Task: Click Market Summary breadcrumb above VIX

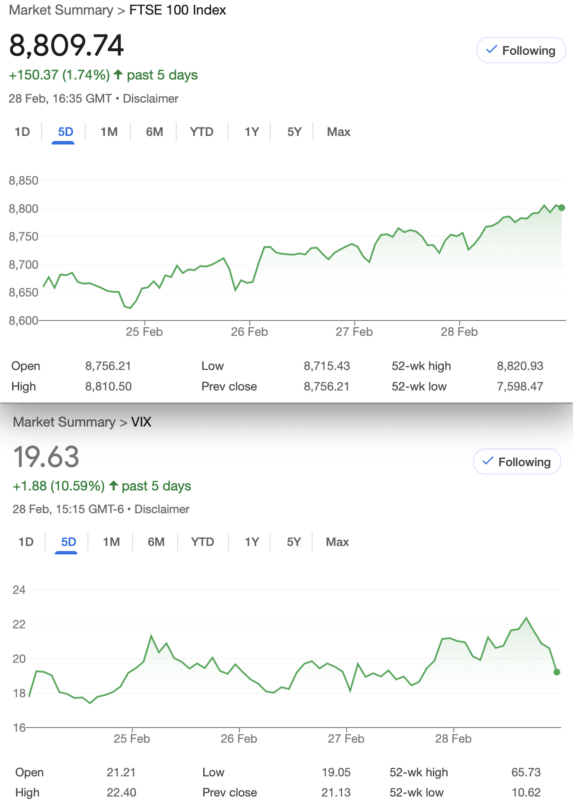Action: [64, 422]
